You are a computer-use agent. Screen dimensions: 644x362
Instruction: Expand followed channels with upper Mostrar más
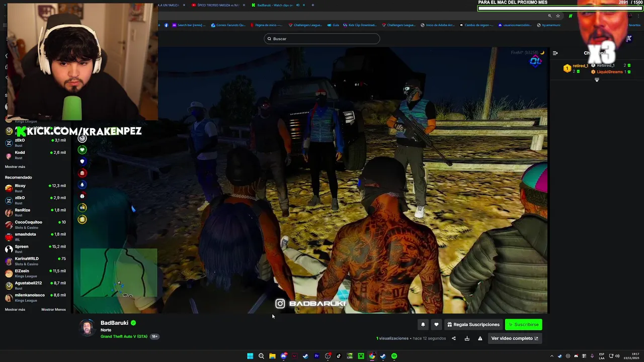(15, 167)
